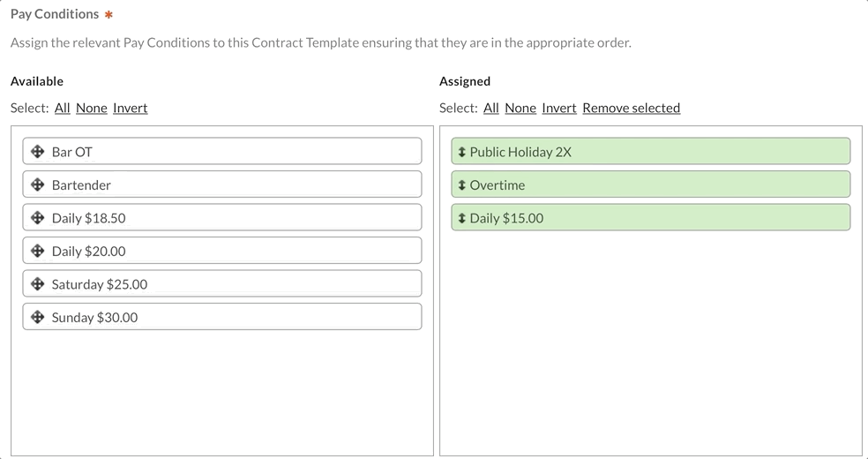Click the move handle for Daily $18.50
This screenshot has height=459, width=868.
coord(38,218)
